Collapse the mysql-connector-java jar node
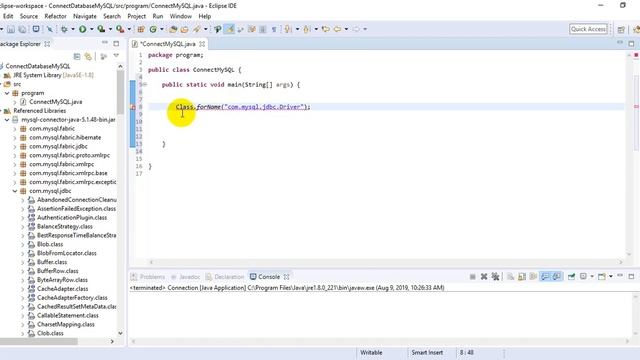 click(7, 120)
